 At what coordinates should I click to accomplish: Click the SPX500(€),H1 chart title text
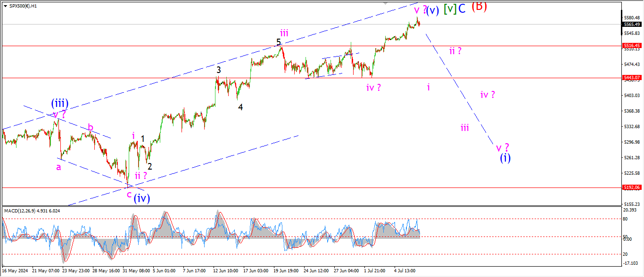20,6
